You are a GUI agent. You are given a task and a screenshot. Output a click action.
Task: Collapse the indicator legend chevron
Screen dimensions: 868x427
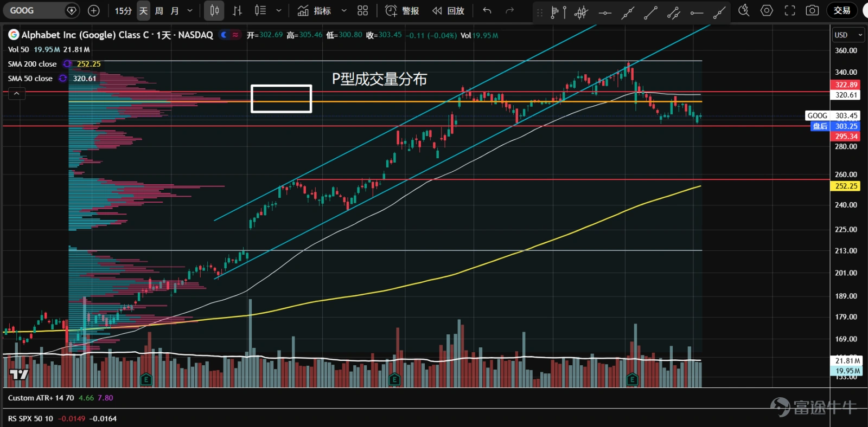click(17, 94)
